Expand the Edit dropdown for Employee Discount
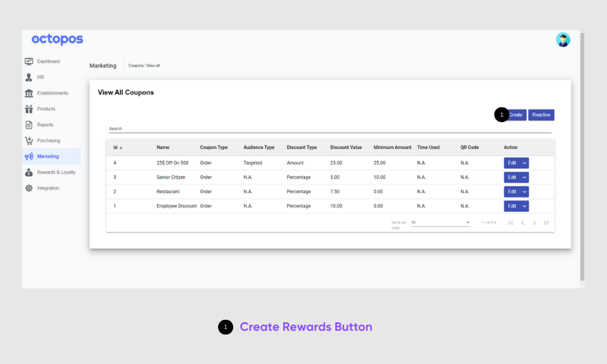This screenshot has height=364, width=607. [x=524, y=206]
